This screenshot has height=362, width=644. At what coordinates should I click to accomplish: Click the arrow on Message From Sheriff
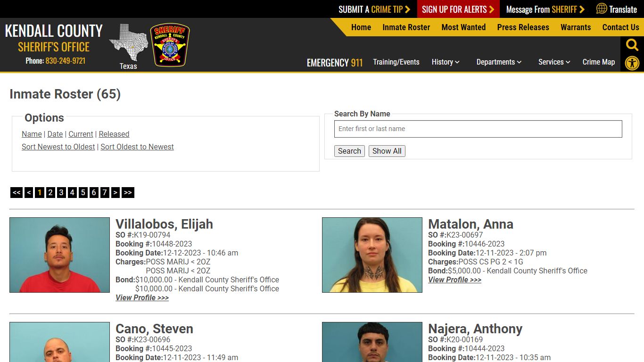pyautogui.click(x=582, y=9)
